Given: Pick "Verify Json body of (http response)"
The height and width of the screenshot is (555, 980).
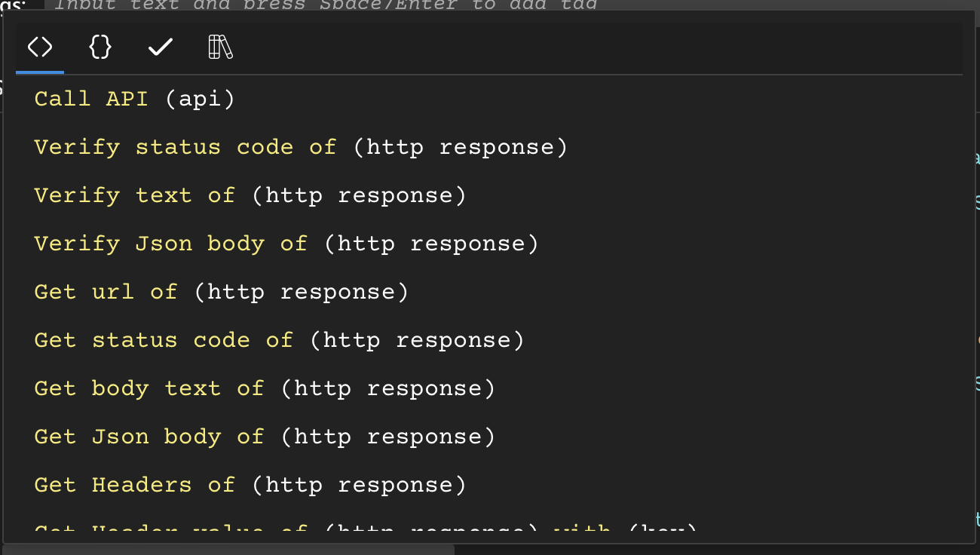Looking at the screenshot, I should coord(285,244).
